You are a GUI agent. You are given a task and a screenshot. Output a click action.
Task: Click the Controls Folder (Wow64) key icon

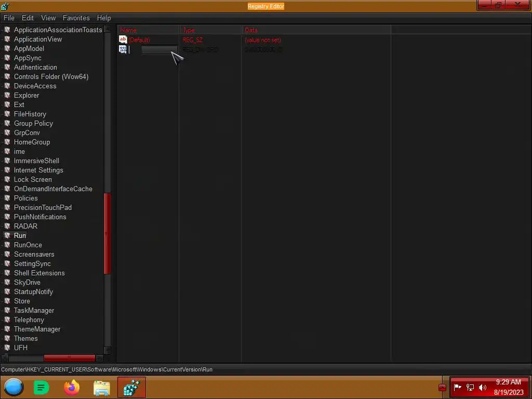point(7,77)
